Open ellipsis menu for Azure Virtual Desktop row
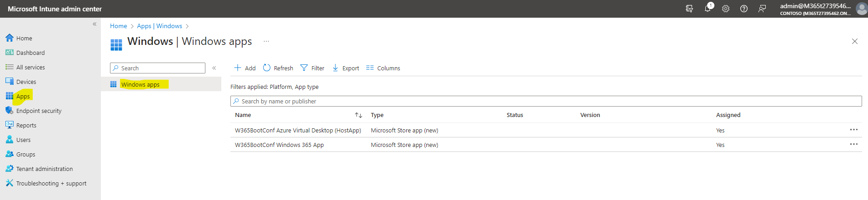Screen dimensions: 868x200 854,130
